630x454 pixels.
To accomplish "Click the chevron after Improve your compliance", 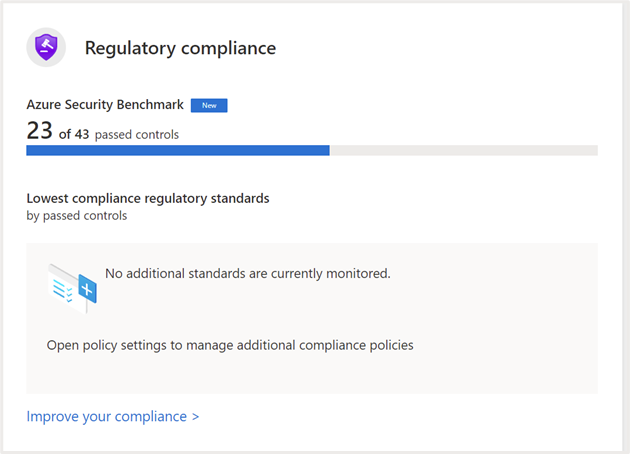I will [x=195, y=416].
